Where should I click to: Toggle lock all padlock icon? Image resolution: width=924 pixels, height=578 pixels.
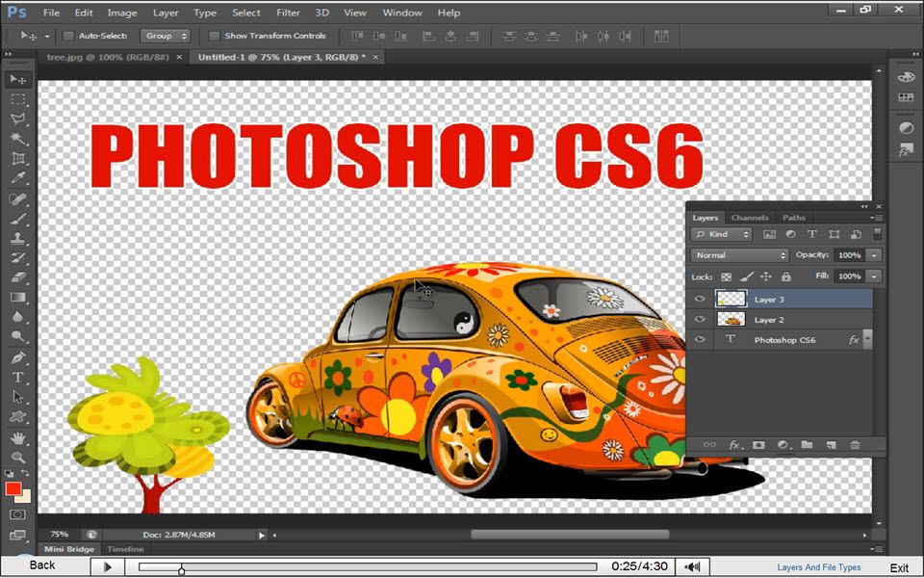(x=785, y=276)
